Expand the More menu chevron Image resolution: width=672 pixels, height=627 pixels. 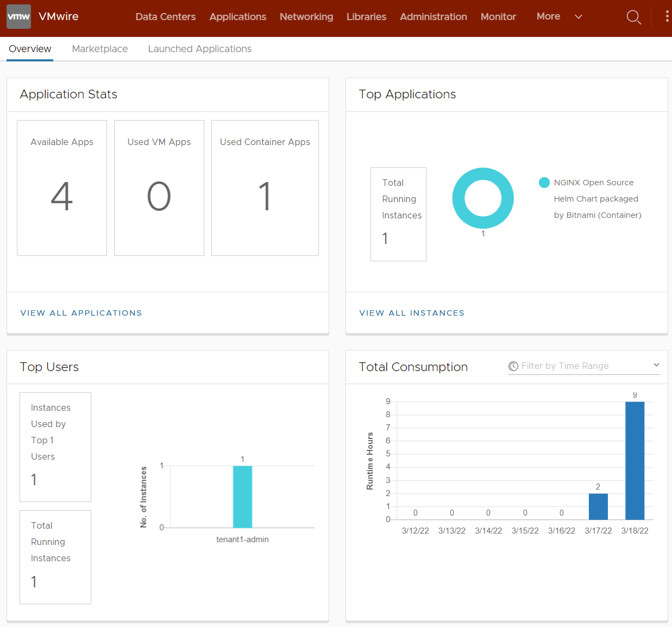click(x=579, y=17)
